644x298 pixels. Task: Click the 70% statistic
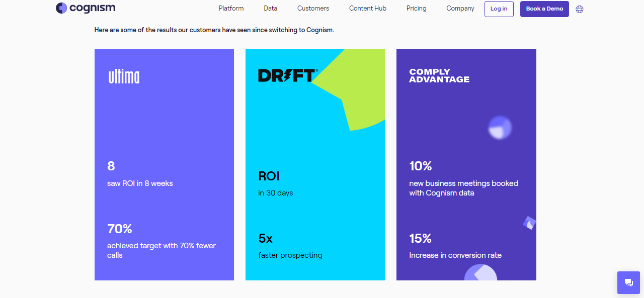pos(120,229)
